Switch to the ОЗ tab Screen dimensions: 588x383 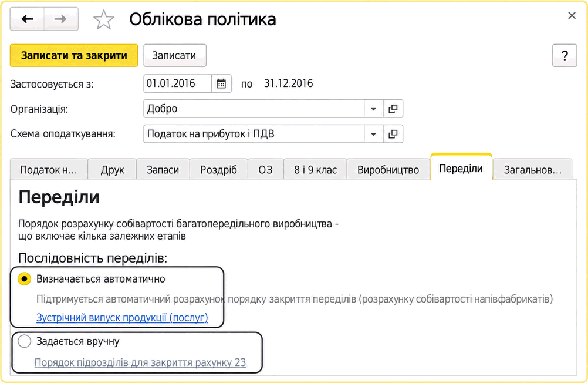(x=265, y=170)
